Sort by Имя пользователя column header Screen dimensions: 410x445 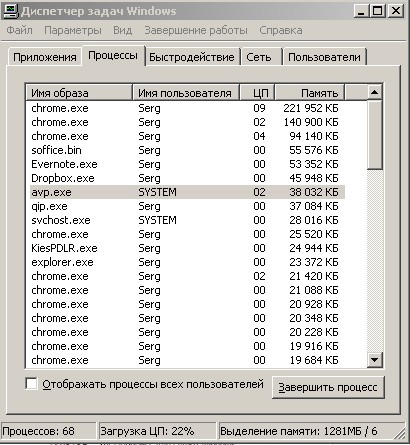pyautogui.click(x=186, y=93)
